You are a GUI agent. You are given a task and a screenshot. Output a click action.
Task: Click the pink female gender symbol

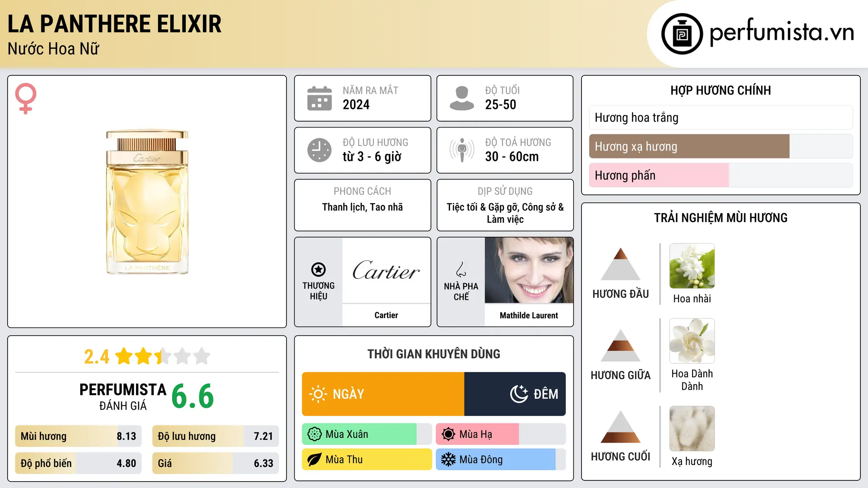pos(26,98)
